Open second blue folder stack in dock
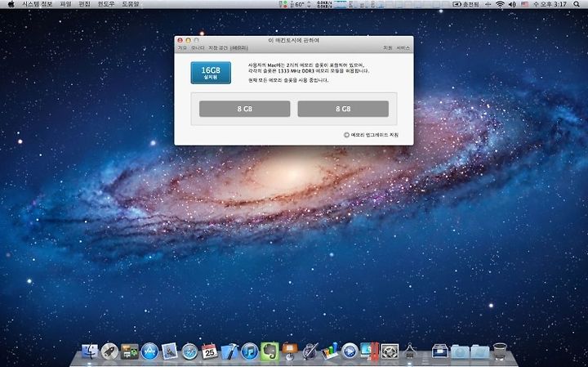The width and height of the screenshot is (588, 367). 479,351
